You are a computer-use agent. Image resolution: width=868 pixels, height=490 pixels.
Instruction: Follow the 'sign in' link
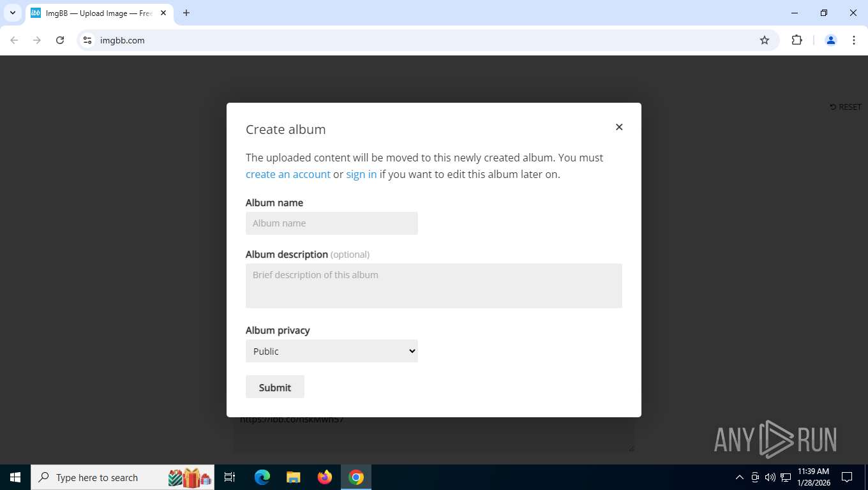coord(361,174)
